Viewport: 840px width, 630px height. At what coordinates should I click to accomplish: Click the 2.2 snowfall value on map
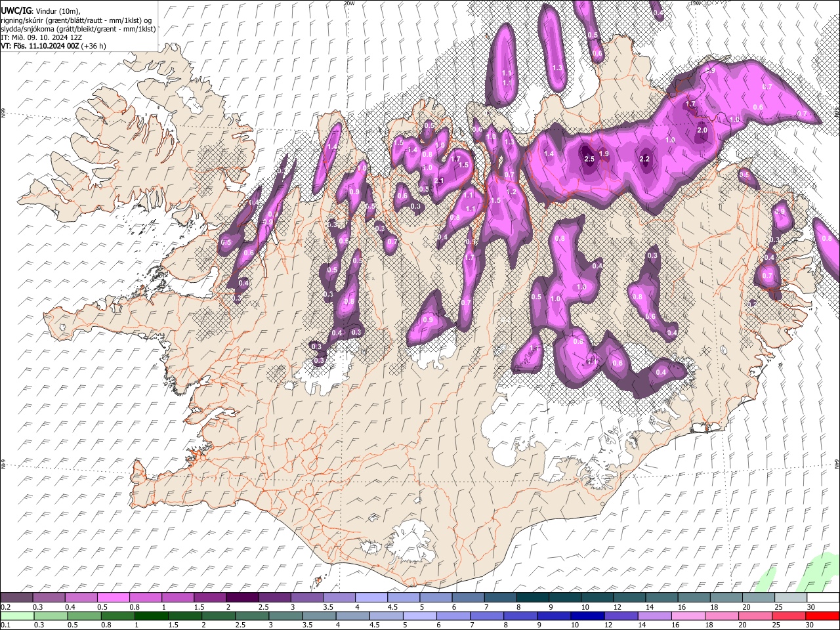click(x=644, y=159)
